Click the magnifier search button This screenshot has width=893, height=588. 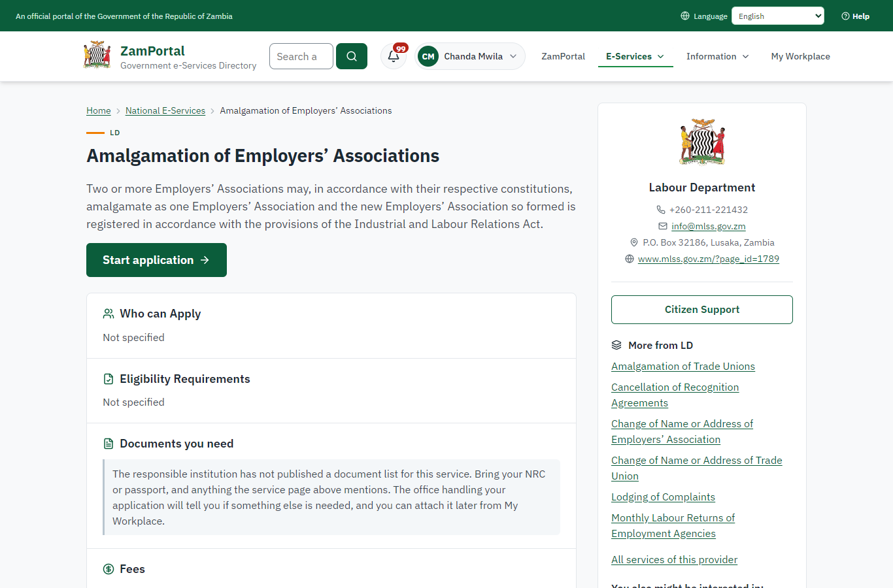(352, 56)
